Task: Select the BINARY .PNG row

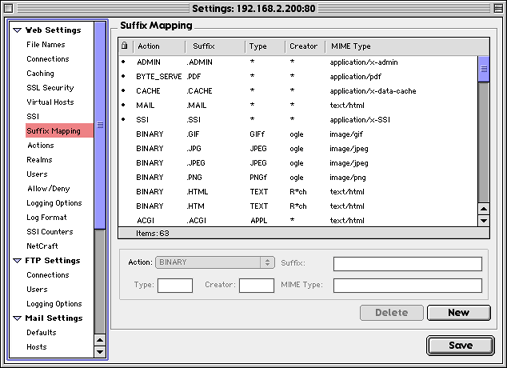Action: (298, 177)
